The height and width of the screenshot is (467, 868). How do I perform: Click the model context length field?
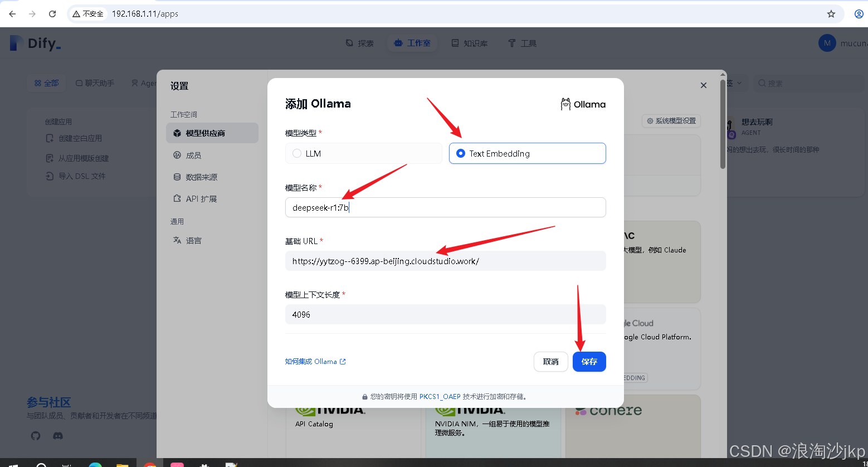[445, 314]
